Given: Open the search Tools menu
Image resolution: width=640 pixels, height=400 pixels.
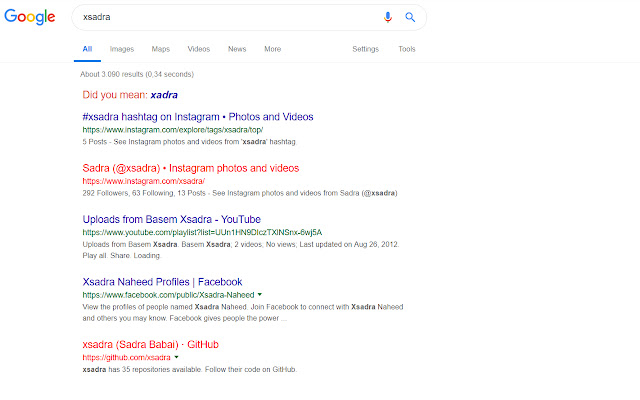Looking at the screenshot, I should click(407, 48).
